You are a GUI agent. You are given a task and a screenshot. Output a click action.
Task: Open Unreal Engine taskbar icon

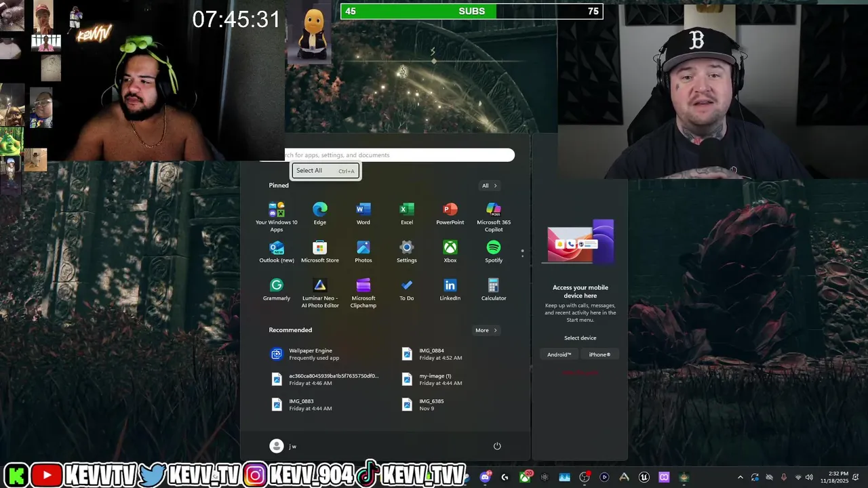[644, 477]
